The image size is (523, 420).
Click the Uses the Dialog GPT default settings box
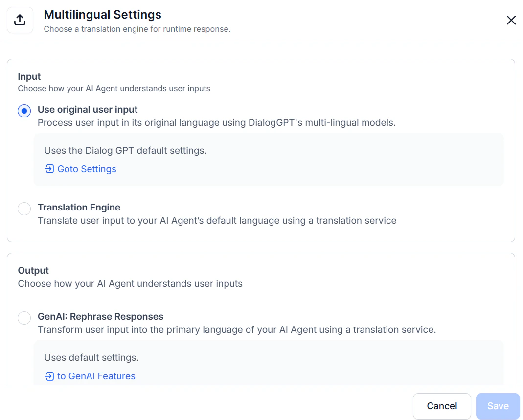point(269,159)
